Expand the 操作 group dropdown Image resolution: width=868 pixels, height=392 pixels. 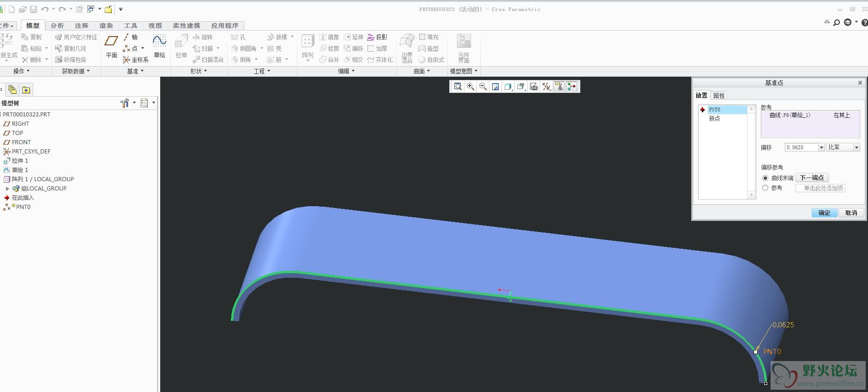pyautogui.click(x=22, y=71)
